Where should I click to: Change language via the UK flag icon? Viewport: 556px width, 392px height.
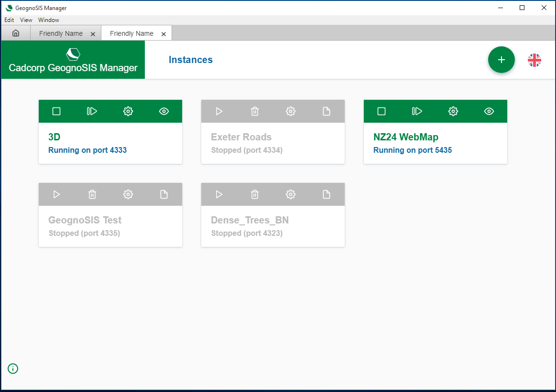[x=534, y=60]
